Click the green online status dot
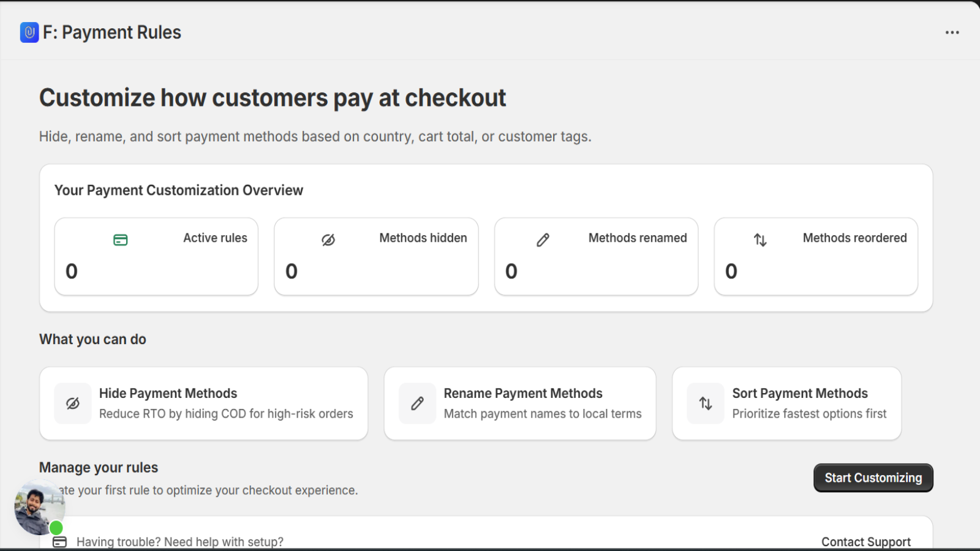 click(x=56, y=527)
